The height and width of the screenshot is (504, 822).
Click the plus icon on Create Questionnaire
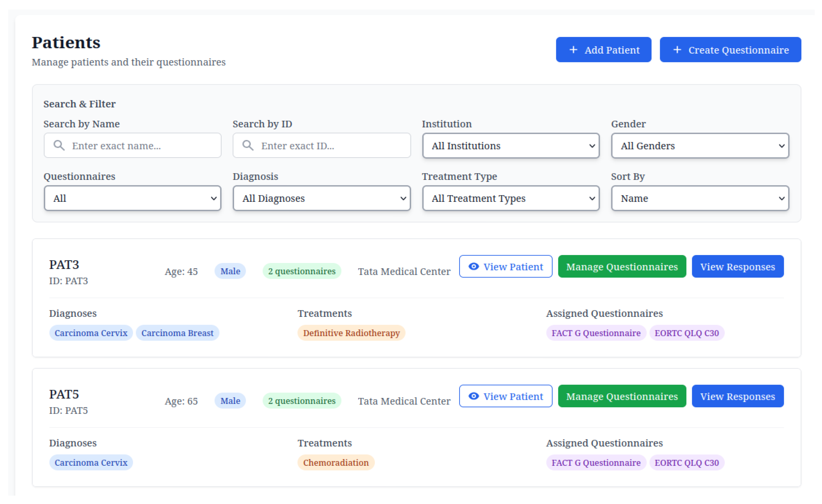677,49
